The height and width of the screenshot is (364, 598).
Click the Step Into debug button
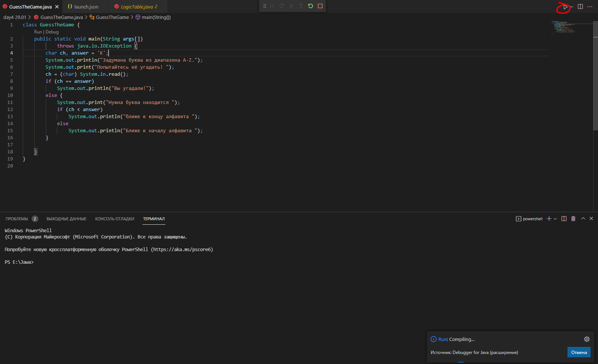[x=291, y=6]
